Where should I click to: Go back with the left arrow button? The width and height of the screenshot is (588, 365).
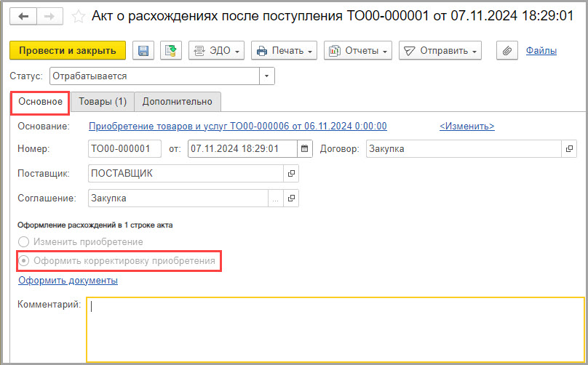point(23,17)
